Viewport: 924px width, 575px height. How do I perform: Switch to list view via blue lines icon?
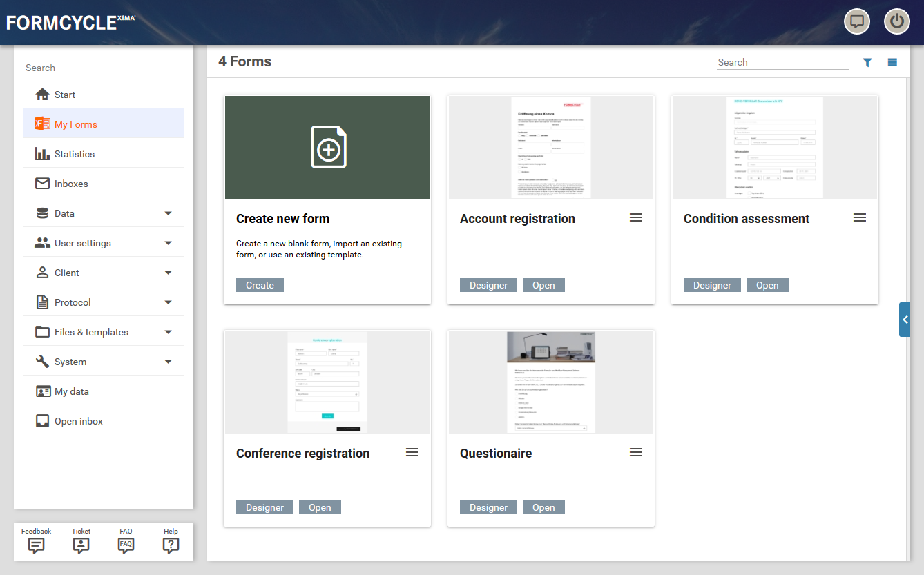click(x=892, y=62)
